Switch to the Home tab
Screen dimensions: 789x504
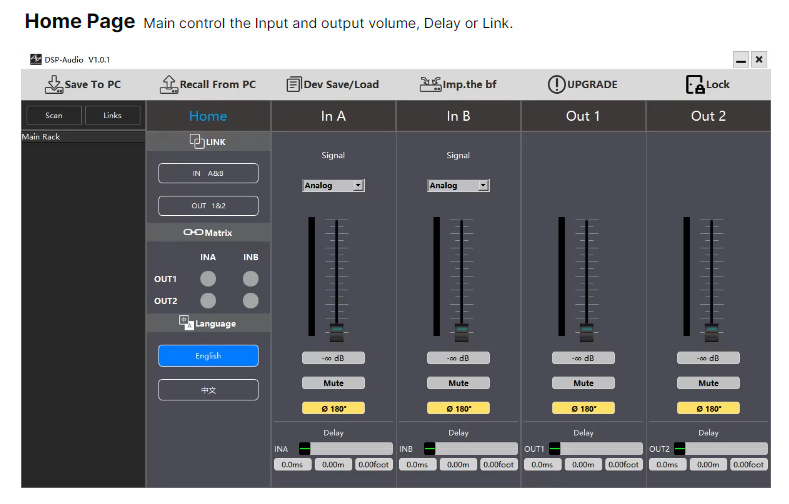point(208,116)
